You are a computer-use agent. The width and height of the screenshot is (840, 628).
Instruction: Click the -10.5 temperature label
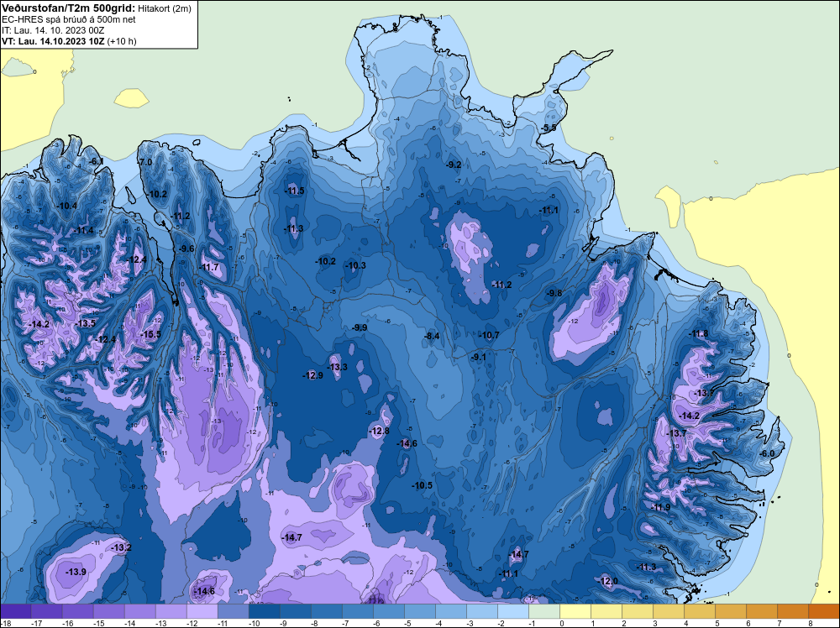[x=423, y=485]
